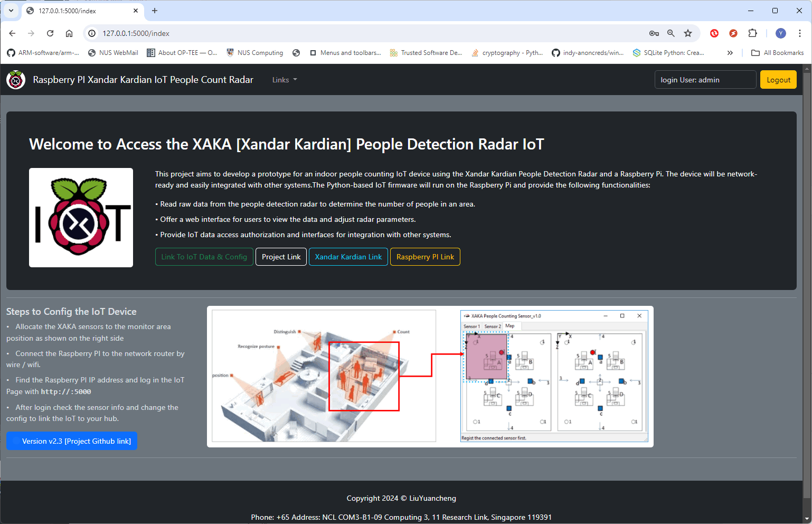The image size is (812, 524).
Task: Open the Menus and toolbars bookmark
Action: point(345,53)
